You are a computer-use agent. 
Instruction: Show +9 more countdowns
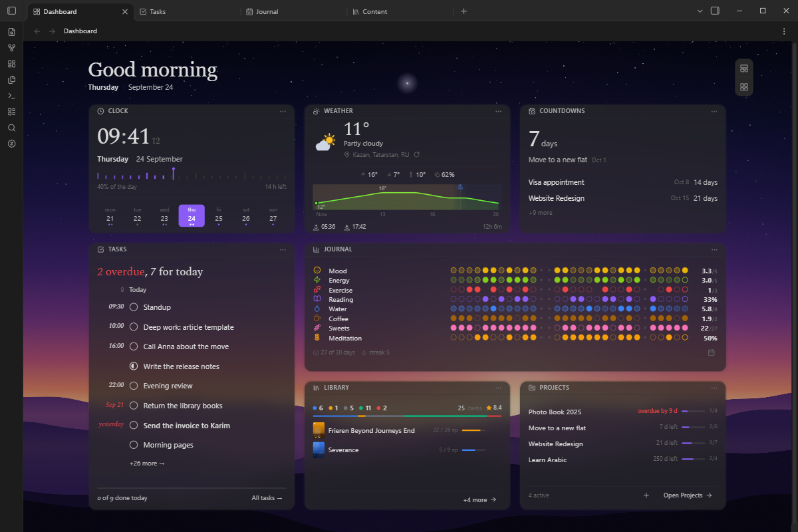pyautogui.click(x=540, y=213)
